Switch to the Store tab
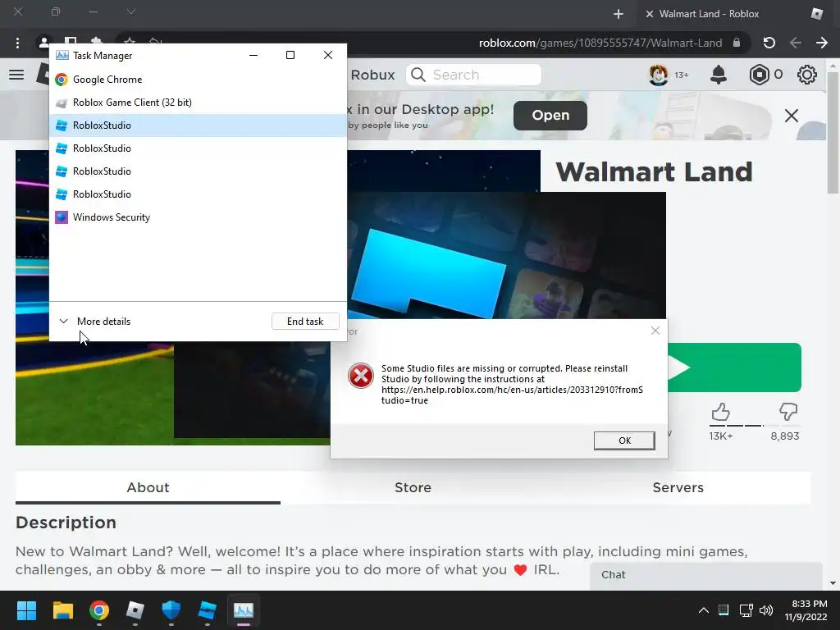This screenshot has width=840, height=630. pyautogui.click(x=413, y=488)
